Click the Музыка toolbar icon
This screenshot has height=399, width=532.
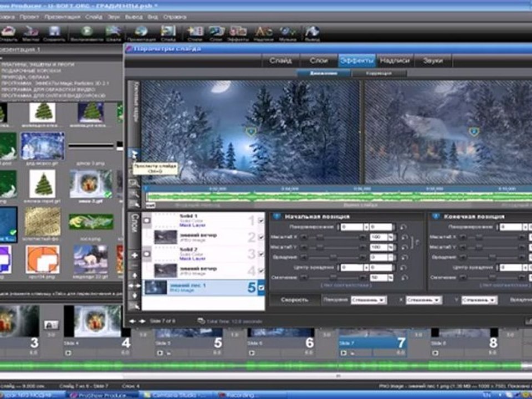288,33
